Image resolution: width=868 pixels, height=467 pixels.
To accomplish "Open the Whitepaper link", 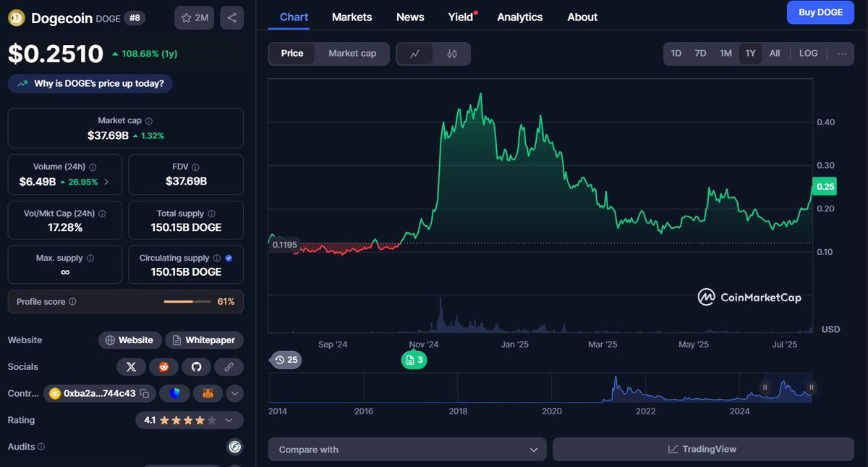I will point(205,340).
